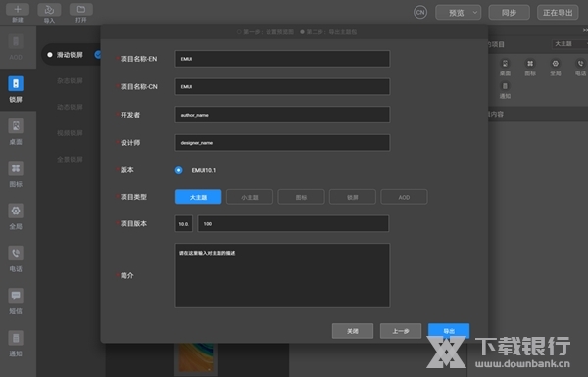This screenshot has width=588, height=377.
Task: Click 全局 gear icon in right panel
Action: pyautogui.click(x=556, y=64)
